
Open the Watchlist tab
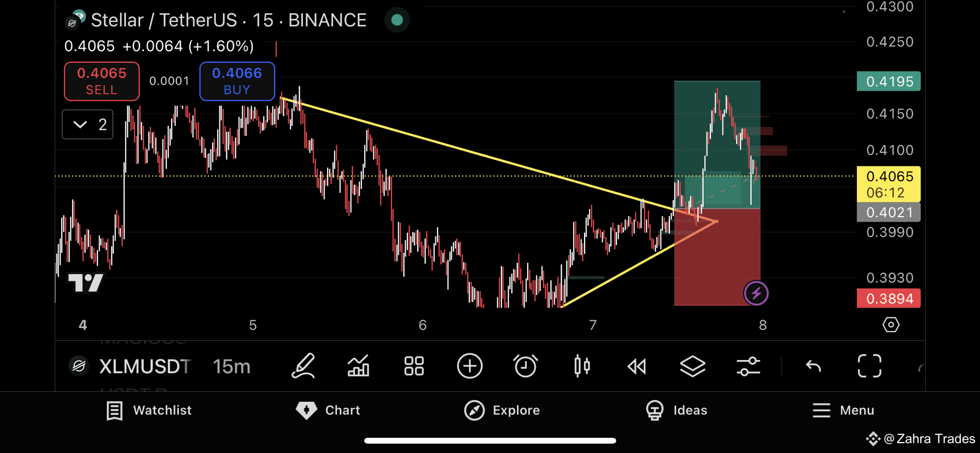coord(149,410)
